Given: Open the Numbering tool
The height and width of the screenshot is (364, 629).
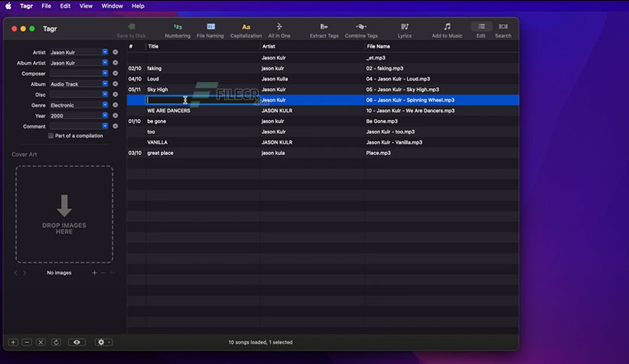Looking at the screenshot, I should pyautogui.click(x=178, y=31).
